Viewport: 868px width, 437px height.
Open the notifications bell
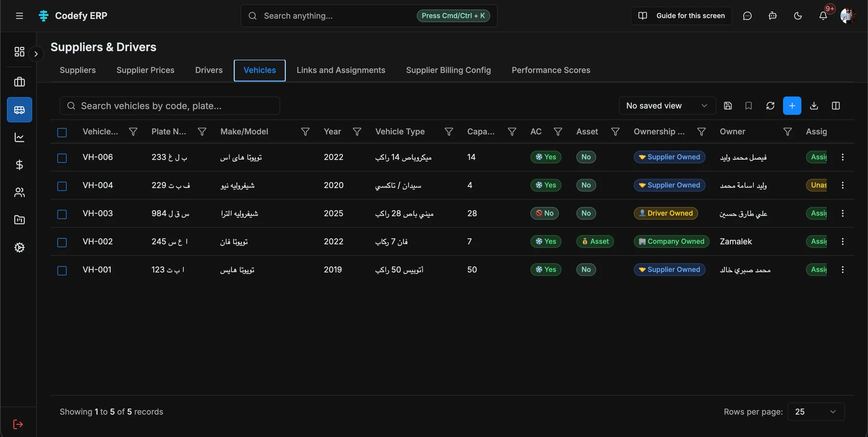click(823, 16)
